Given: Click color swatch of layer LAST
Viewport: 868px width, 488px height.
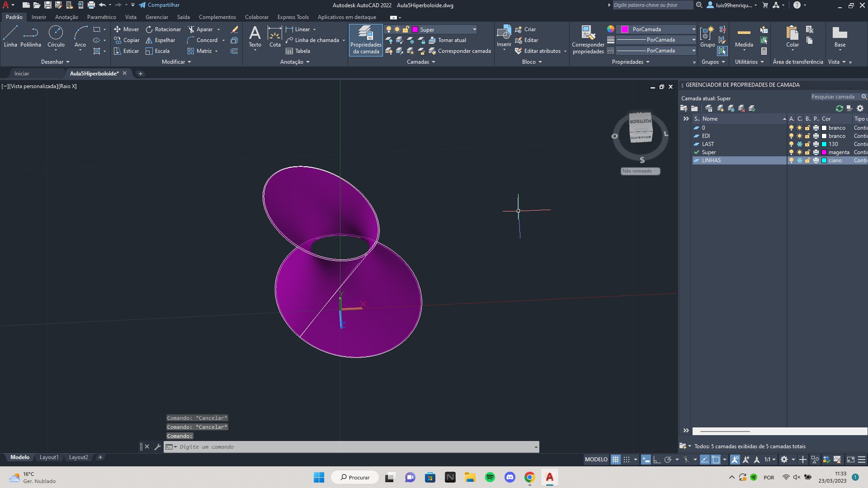Looking at the screenshot, I should pos(824,144).
